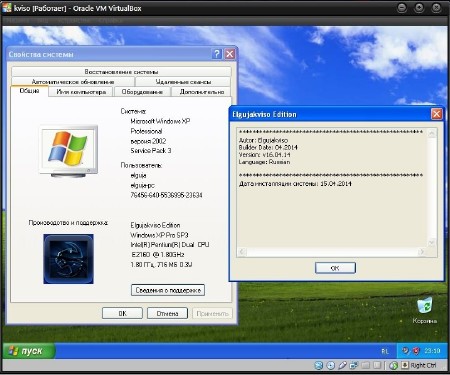Screen dimensions: 450x375
Task: Open the пуск Start button
Action: click(x=29, y=351)
